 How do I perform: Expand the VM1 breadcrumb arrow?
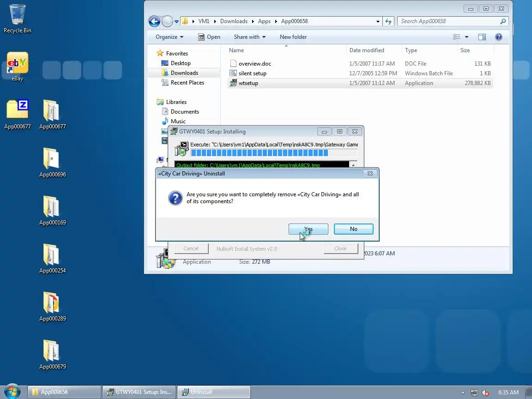[215, 21]
